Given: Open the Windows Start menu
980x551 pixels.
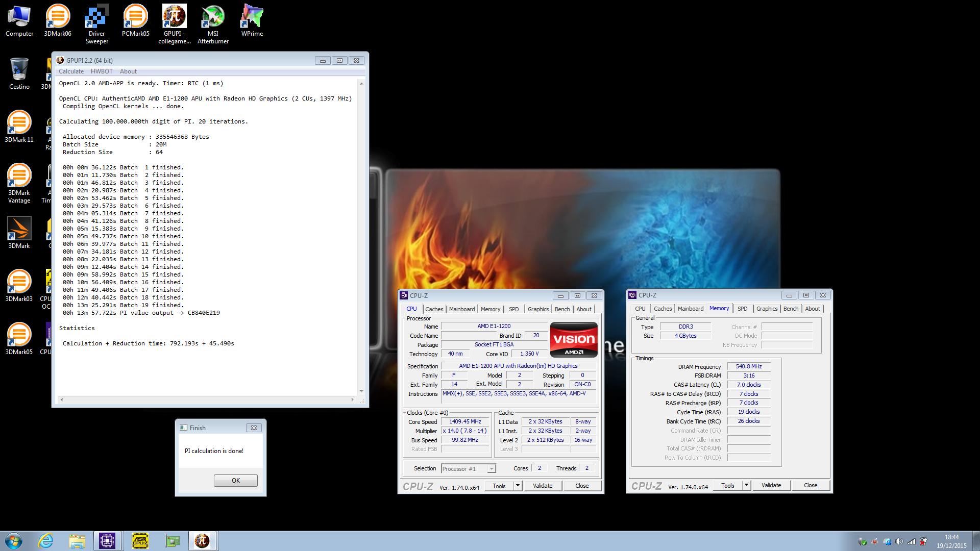Looking at the screenshot, I should point(14,541).
